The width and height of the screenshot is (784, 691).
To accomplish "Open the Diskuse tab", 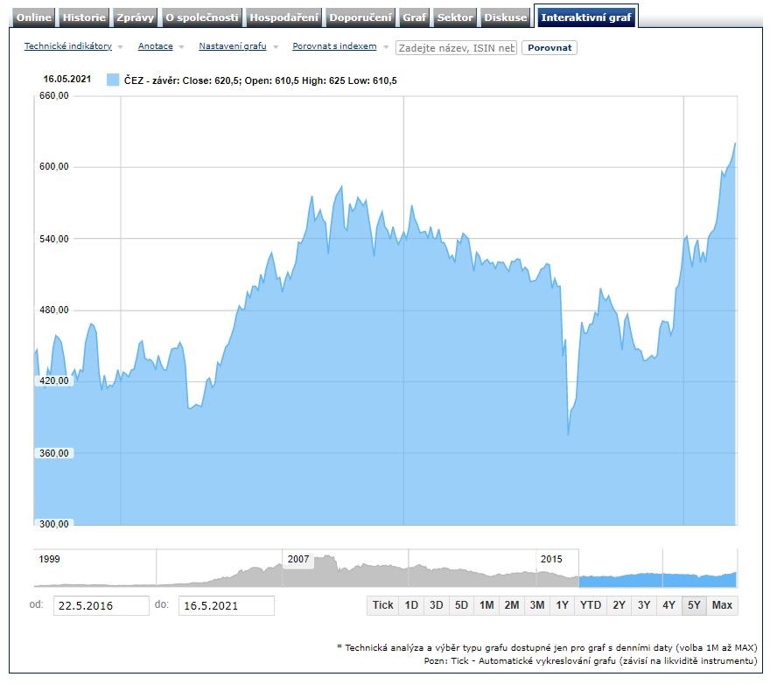I will point(506,17).
